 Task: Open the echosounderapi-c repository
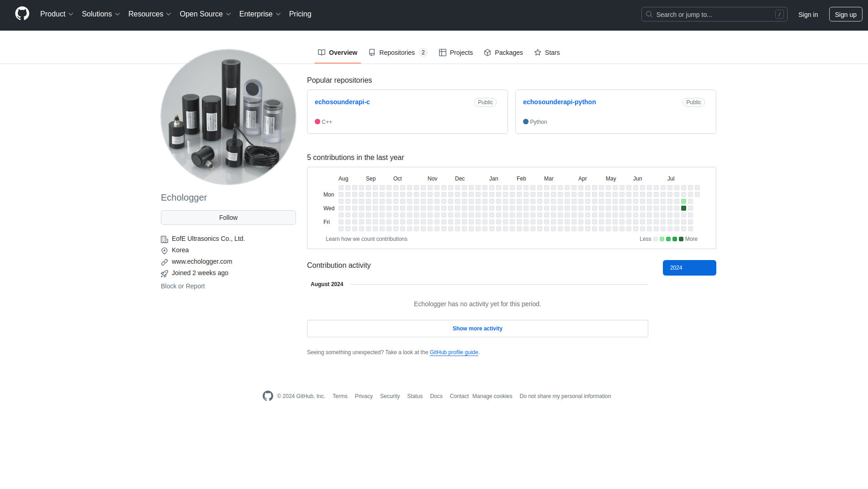[342, 102]
